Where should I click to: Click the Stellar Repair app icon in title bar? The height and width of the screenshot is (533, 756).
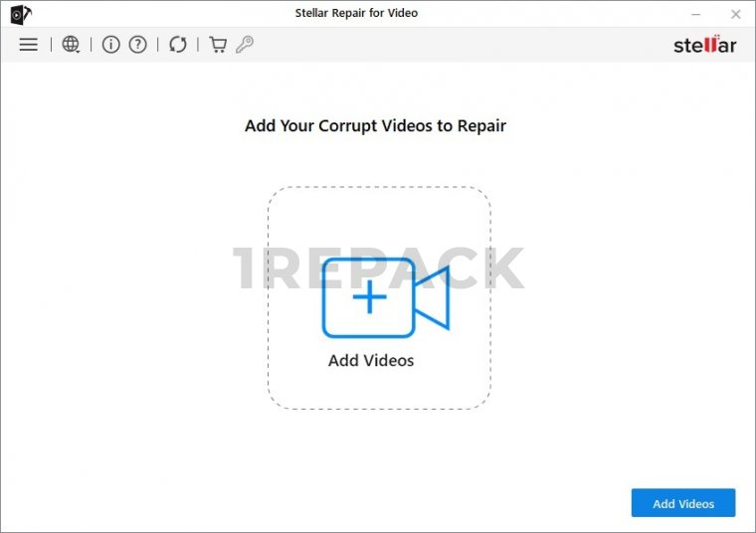pos(19,14)
